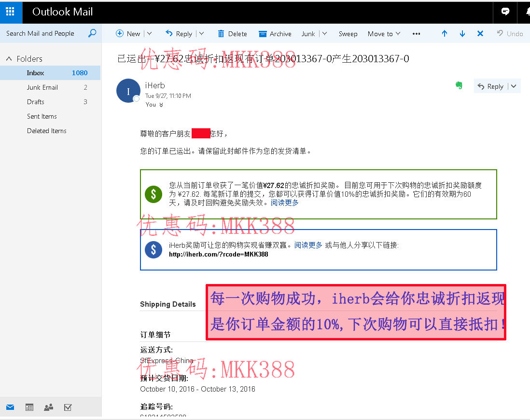Click 阅读更多 link in green box
This screenshot has width=530, height=420.
[x=285, y=203]
